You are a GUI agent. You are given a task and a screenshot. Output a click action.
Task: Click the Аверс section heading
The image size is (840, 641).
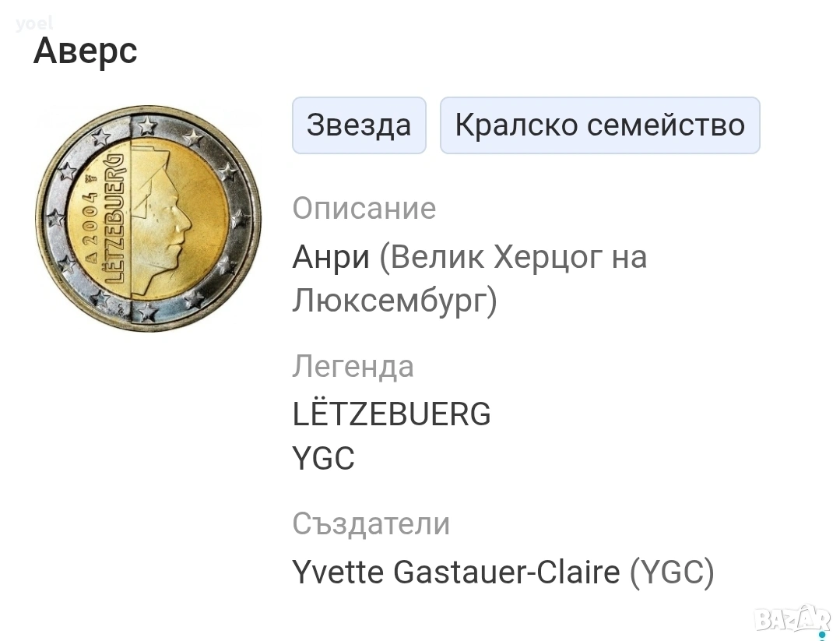(86, 51)
